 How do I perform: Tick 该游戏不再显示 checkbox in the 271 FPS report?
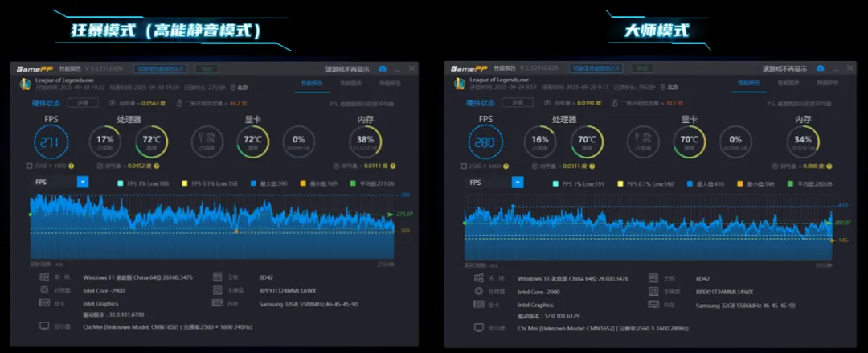(x=320, y=68)
